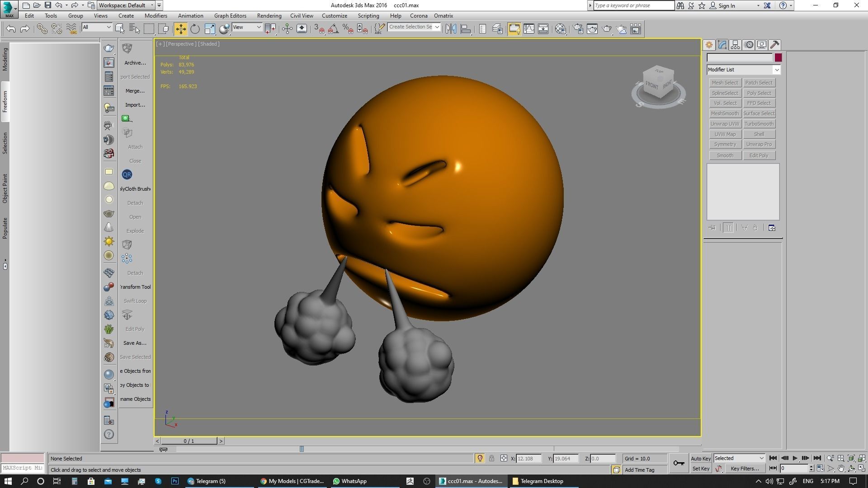The width and height of the screenshot is (868, 488).
Task: Open the Workspace Default dropdown
Action: pyautogui.click(x=126, y=5)
